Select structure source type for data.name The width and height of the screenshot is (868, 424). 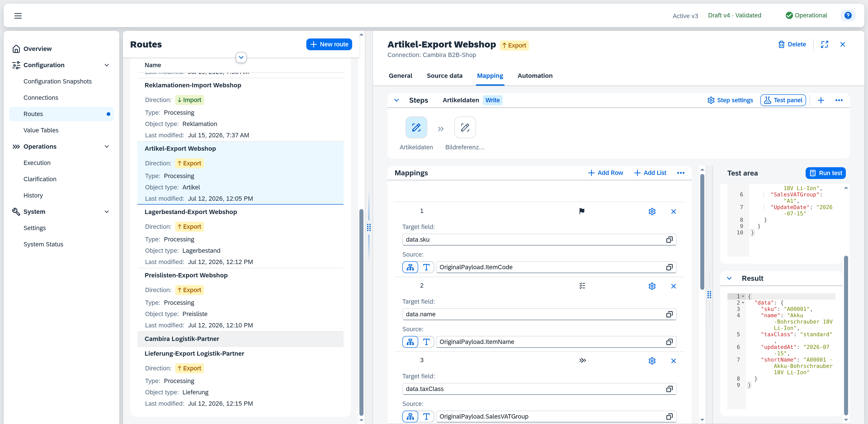pos(410,342)
